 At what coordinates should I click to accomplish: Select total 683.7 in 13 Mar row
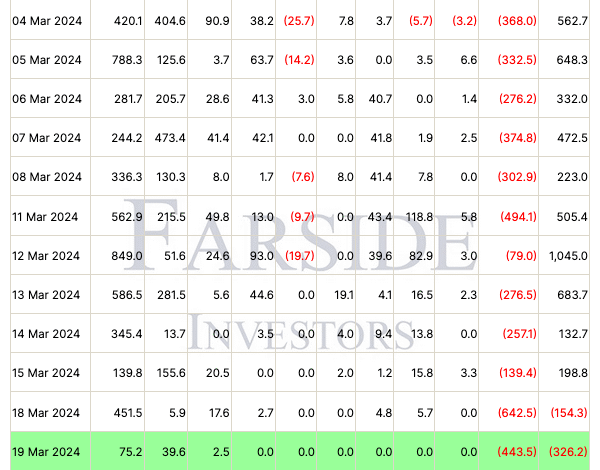(572, 295)
